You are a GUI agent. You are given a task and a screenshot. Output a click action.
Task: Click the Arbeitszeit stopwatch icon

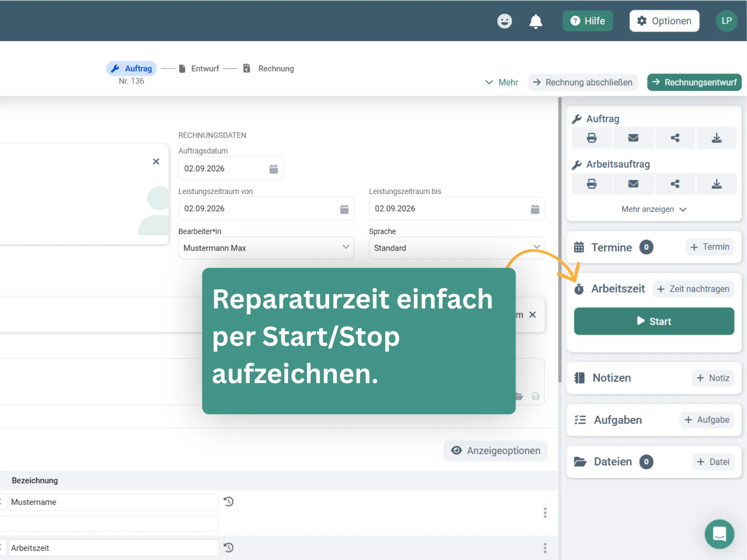pos(579,289)
